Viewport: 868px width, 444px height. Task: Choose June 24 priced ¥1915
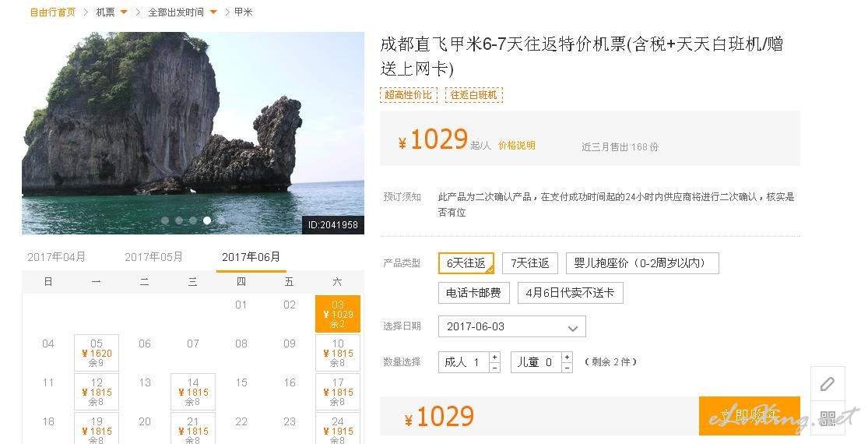click(x=338, y=428)
